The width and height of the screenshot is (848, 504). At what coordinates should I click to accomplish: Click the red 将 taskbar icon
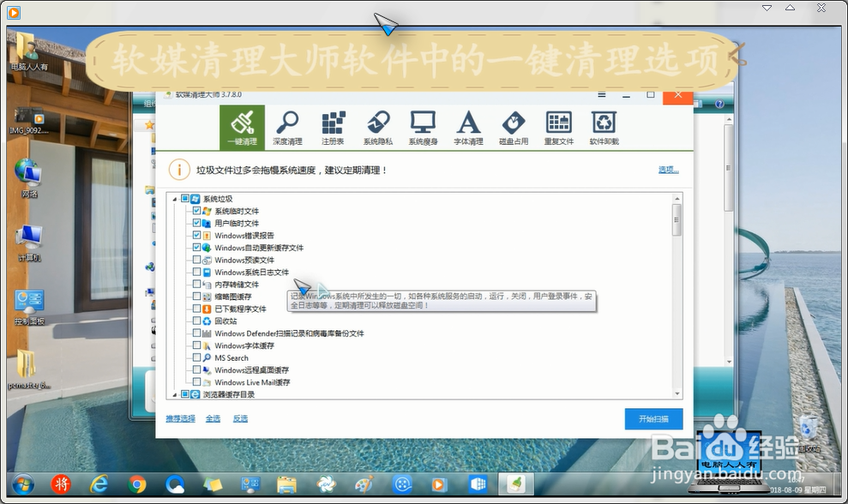coord(61,484)
